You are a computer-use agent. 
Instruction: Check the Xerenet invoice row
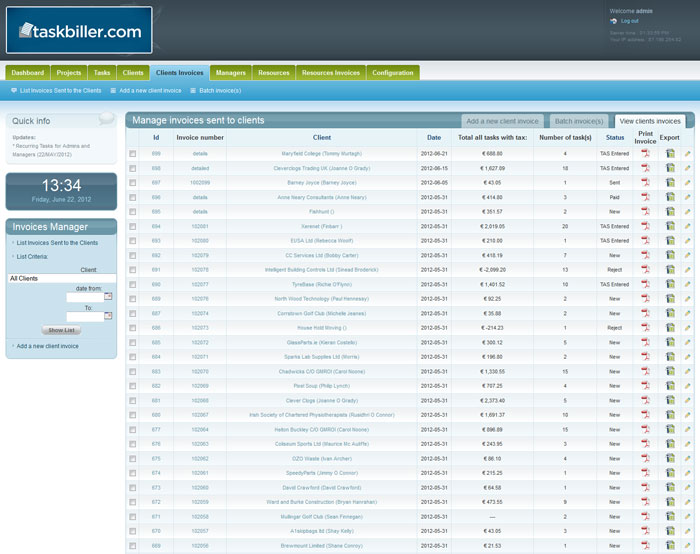click(x=133, y=226)
